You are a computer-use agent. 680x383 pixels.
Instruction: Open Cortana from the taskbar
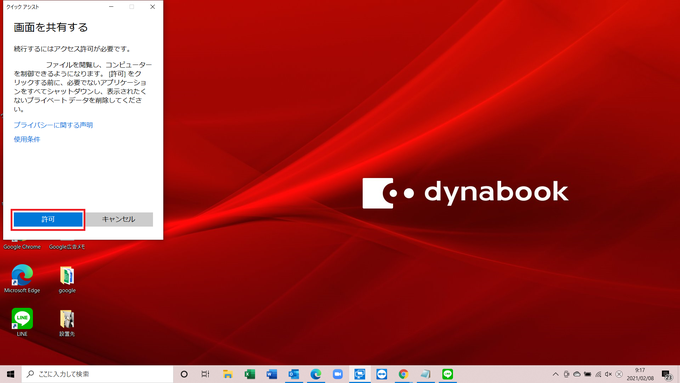[184, 374]
